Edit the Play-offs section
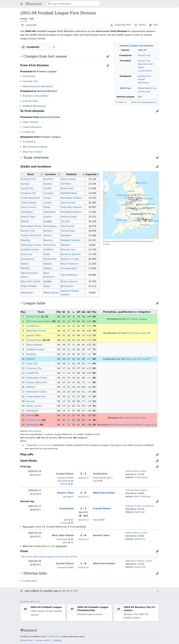 pos(157,455)
